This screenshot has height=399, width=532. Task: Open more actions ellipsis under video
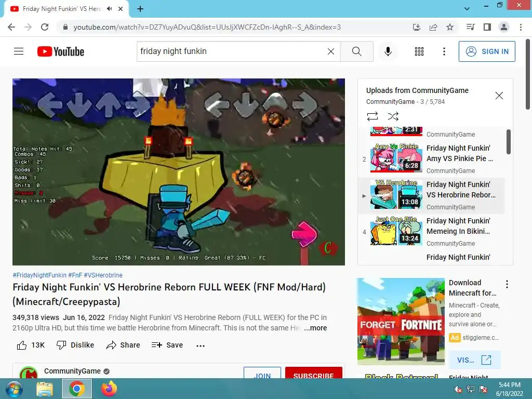tap(201, 345)
